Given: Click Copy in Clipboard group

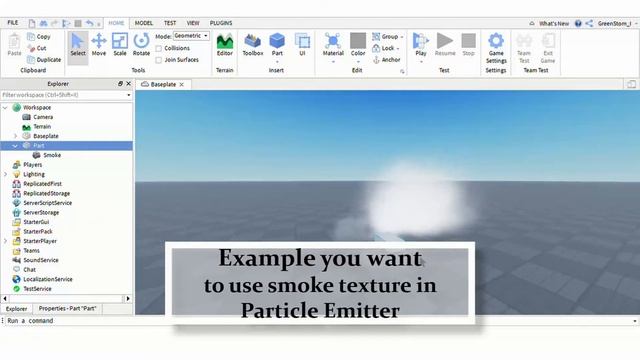Looking at the screenshot, I should (39, 37).
